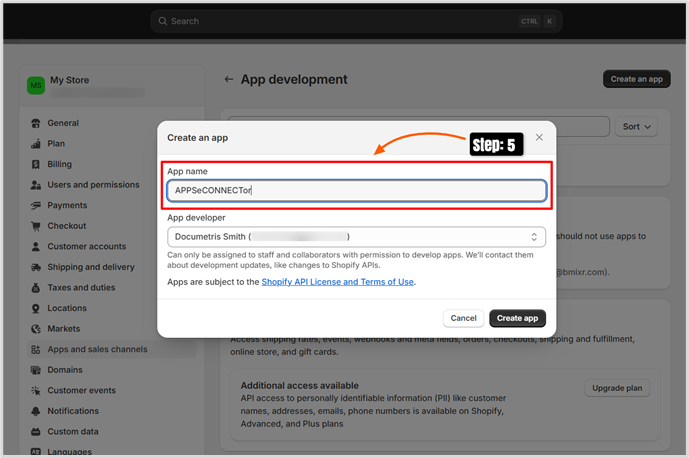Open Shipping and delivery settings
This screenshot has height=458, width=689.
tap(91, 267)
